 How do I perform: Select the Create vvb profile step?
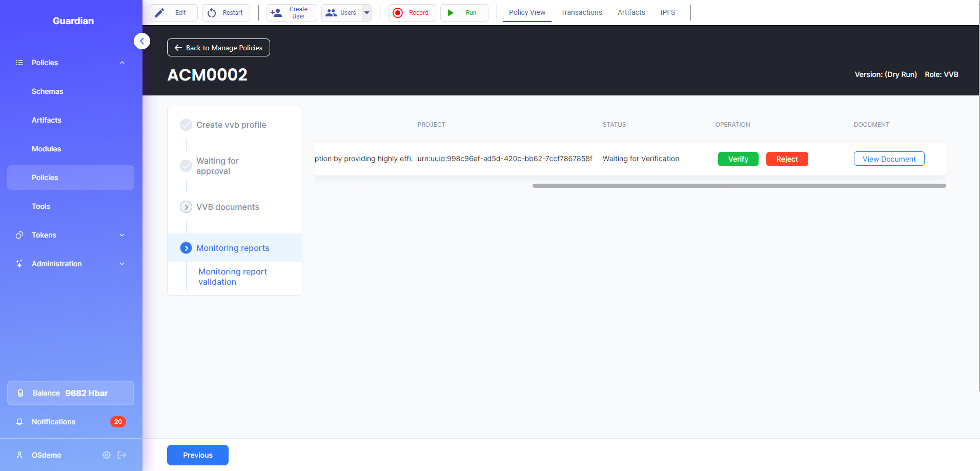(231, 125)
